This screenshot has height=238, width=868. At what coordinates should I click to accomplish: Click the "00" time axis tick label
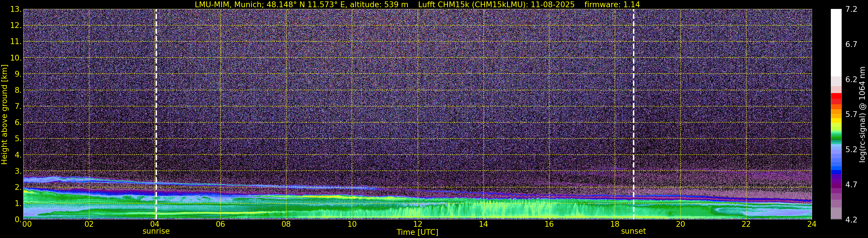point(27,224)
